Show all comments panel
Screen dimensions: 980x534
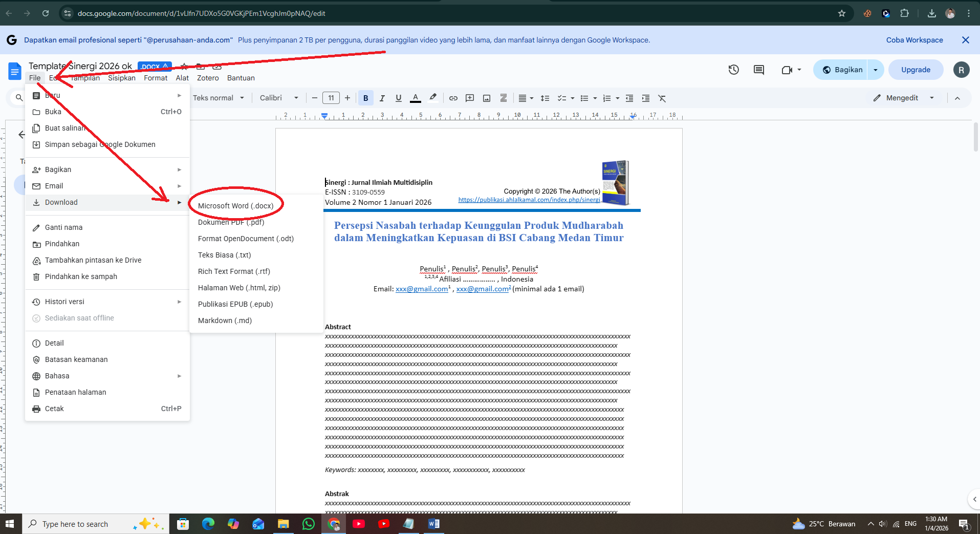(758, 70)
